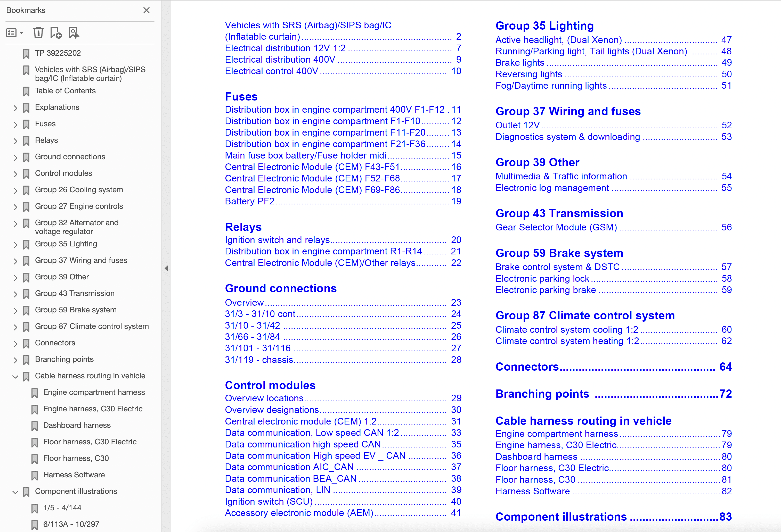Viewport: 781px width, 532px height.
Task: Collapse the Component illustrations bookmark
Action: coord(15,492)
